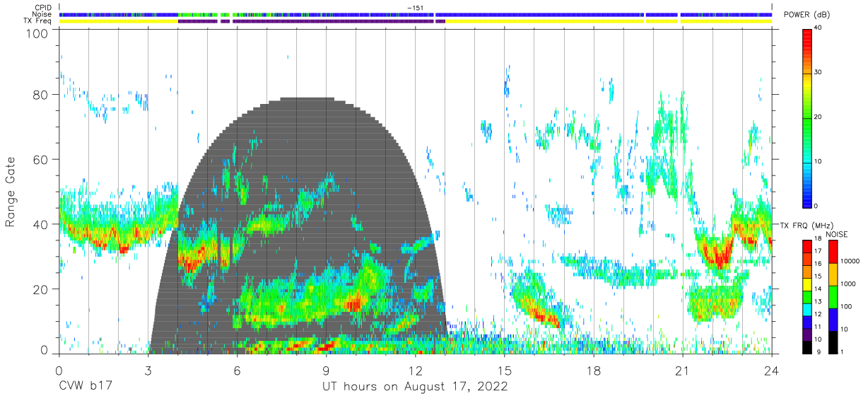Click the CPID row label

[43, 8]
